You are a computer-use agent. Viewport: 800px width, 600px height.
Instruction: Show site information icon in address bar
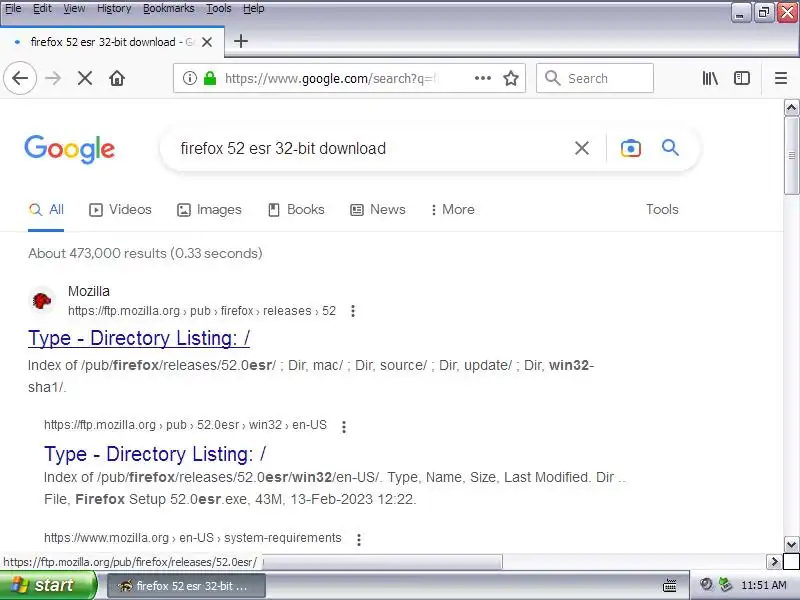(190, 78)
